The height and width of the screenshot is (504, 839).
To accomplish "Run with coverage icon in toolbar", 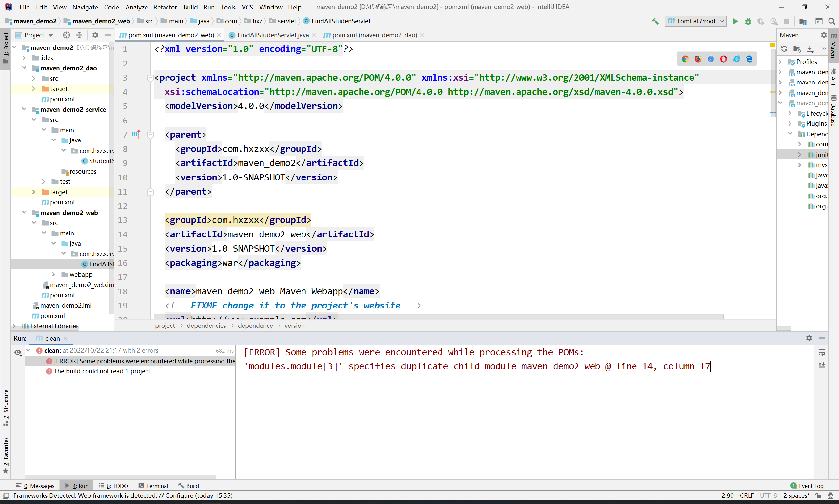I will (x=761, y=21).
